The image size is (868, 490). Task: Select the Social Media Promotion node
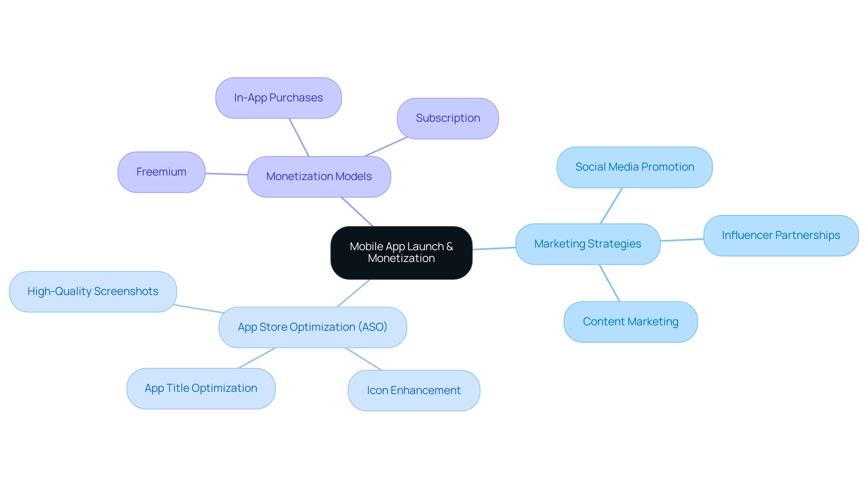pyautogui.click(x=636, y=166)
